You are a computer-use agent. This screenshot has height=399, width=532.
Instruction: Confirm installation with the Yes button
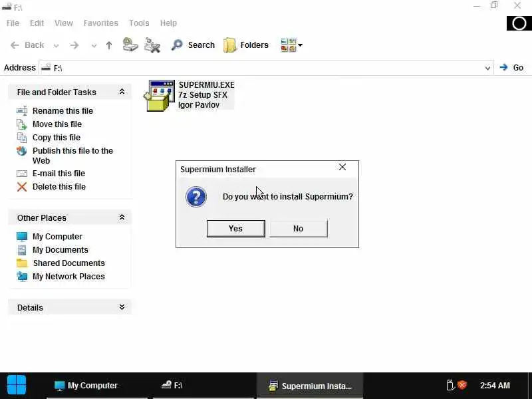236,228
